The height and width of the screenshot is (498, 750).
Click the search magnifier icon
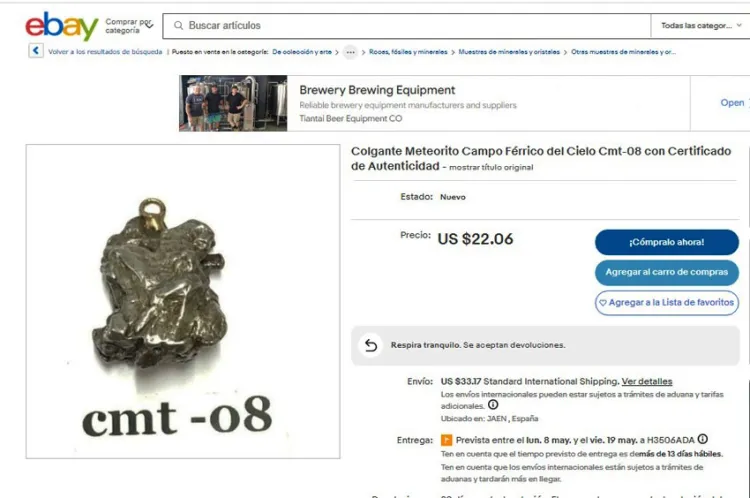tap(178, 25)
